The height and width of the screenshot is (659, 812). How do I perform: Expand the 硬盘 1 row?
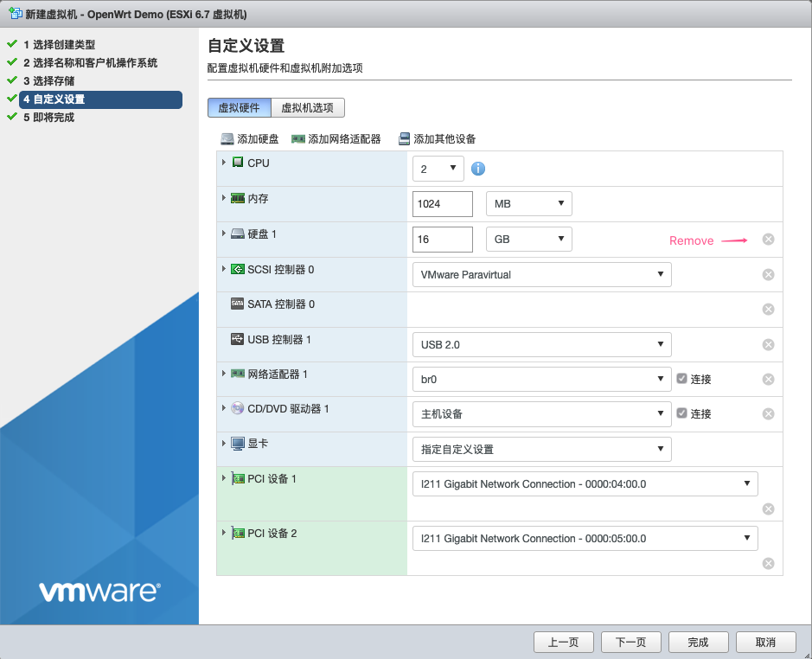click(x=224, y=234)
